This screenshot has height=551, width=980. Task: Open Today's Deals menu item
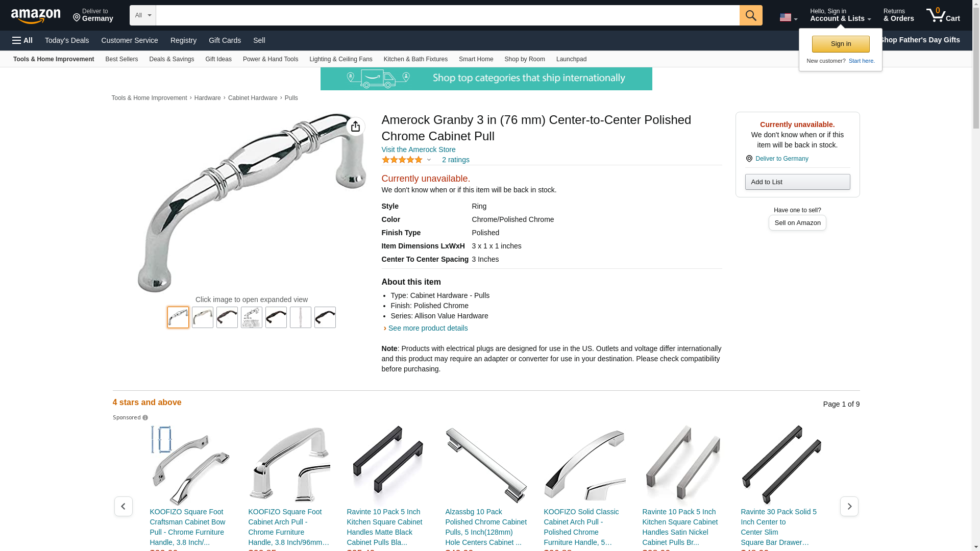(67, 40)
